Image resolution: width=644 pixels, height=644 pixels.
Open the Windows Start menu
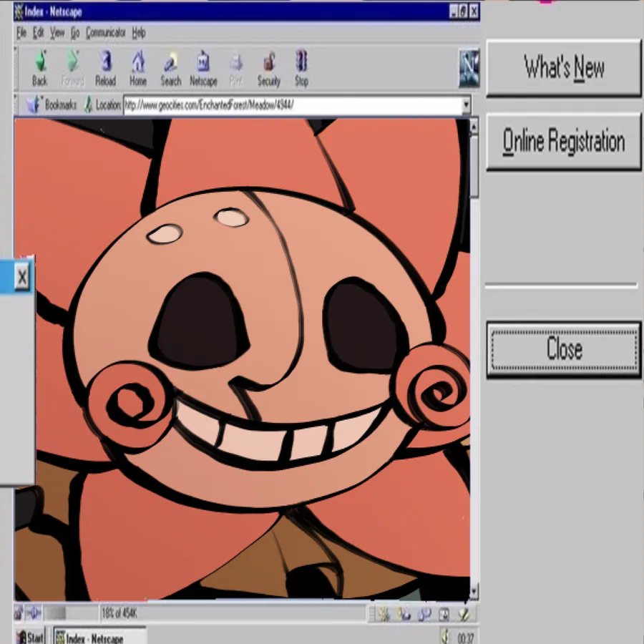click(31, 637)
